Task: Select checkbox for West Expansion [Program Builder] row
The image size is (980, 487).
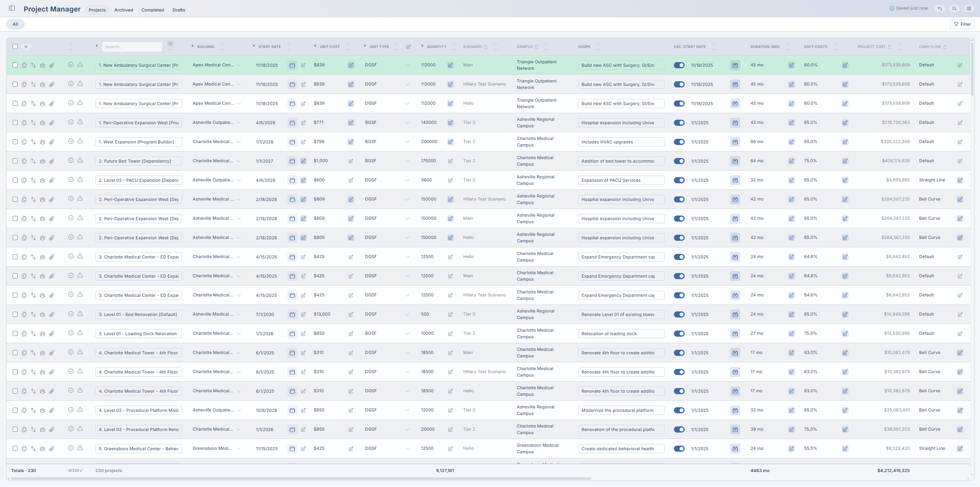Action: click(15, 142)
